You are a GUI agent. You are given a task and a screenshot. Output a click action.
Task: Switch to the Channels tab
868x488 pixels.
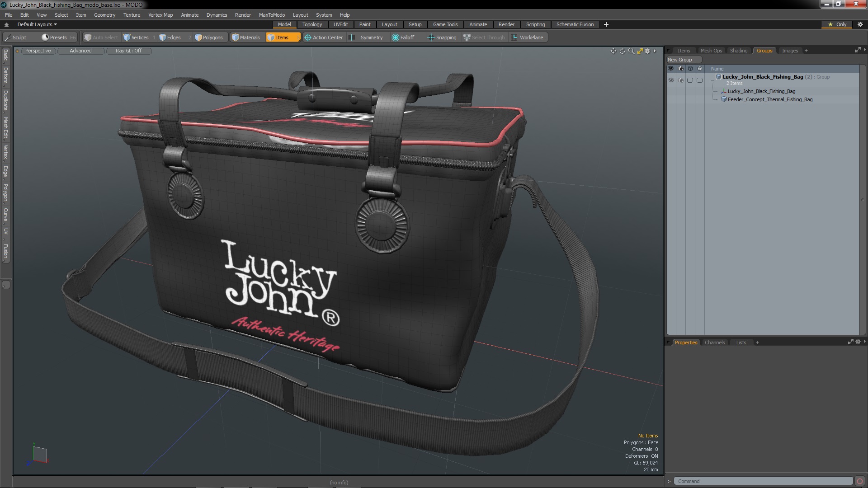[714, 343]
